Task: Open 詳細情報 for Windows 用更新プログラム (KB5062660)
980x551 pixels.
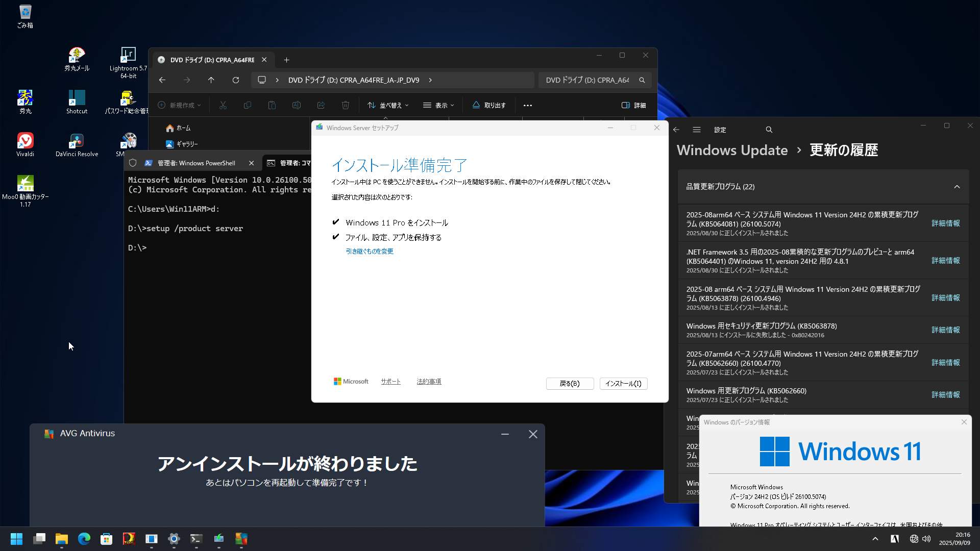Action: 945,395
